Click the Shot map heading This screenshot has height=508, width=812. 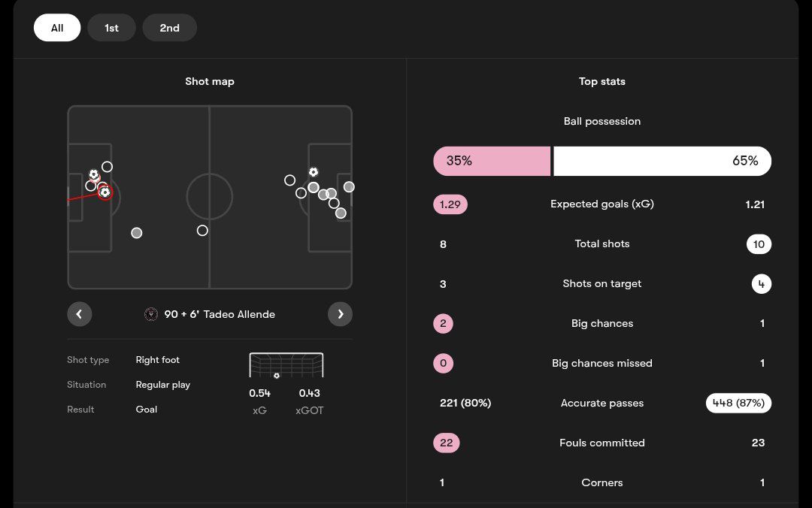(210, 81)
